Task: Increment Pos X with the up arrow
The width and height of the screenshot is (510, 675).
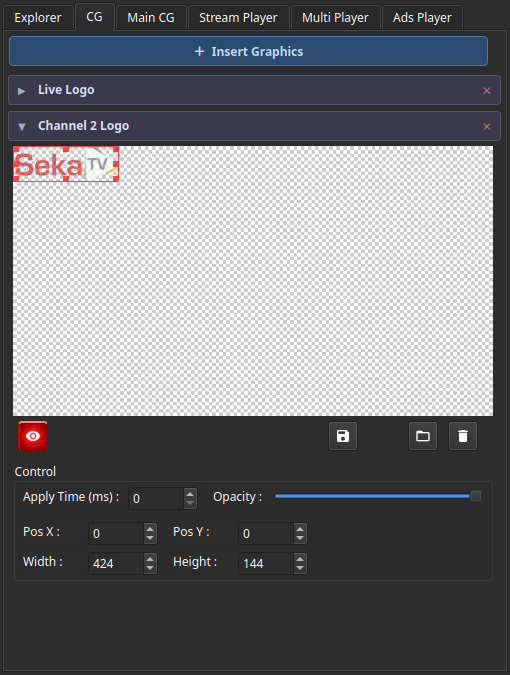Action: [150, 529]
